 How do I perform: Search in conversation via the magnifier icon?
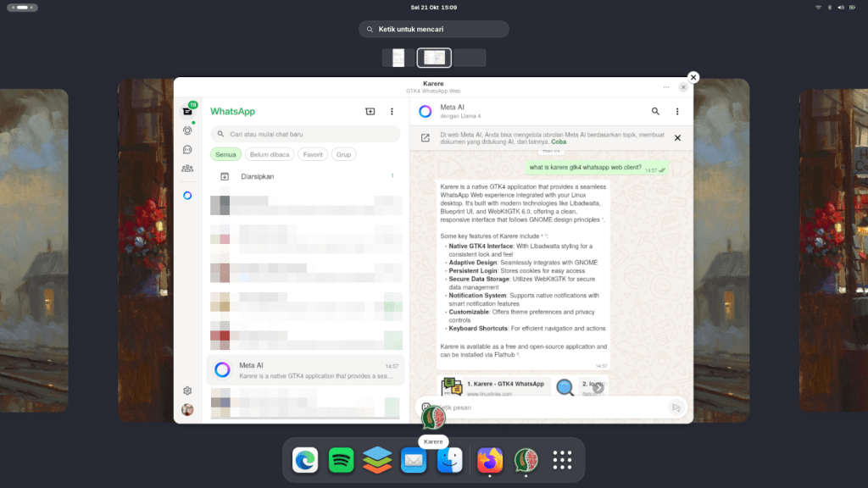[656, 111]
